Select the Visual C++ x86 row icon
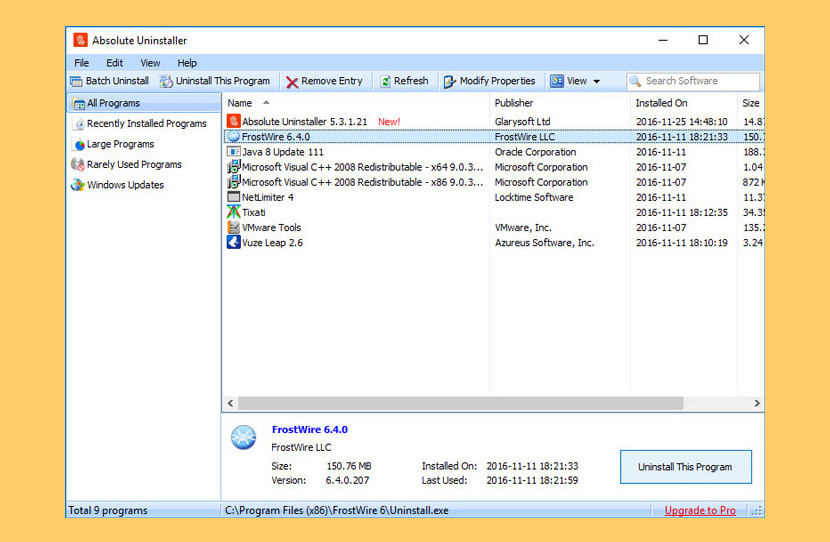The height and width of the screenshot is (542, 830). (x=233, y=182)
